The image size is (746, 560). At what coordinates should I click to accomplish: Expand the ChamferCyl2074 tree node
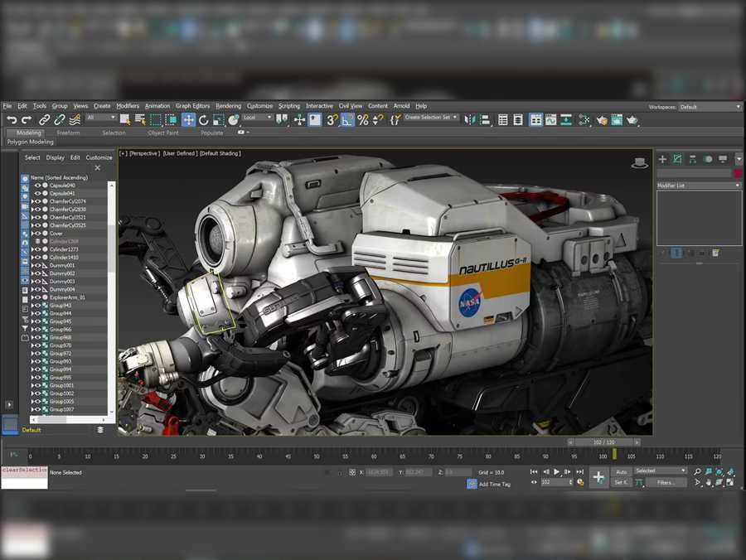(x=32, y=201)
